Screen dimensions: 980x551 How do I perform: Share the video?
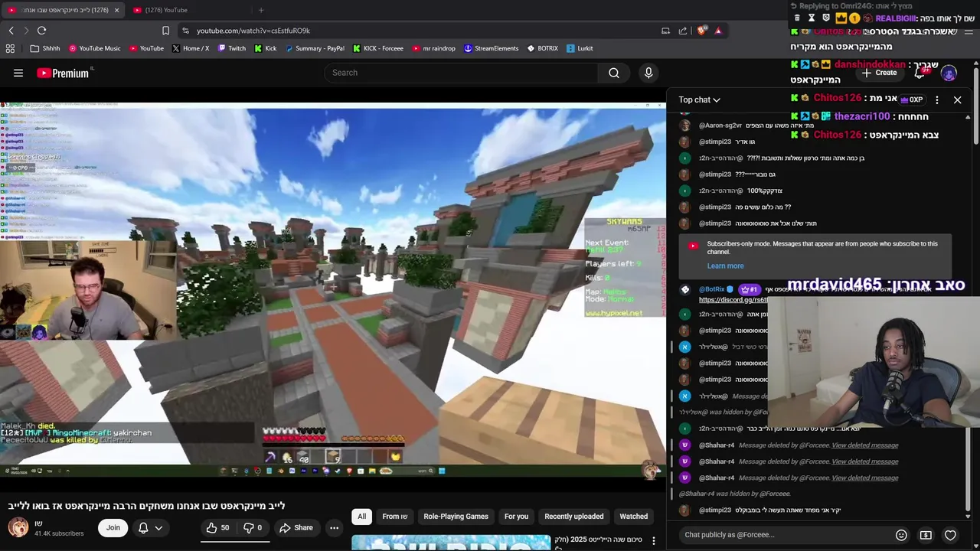[x=296, y=527]
